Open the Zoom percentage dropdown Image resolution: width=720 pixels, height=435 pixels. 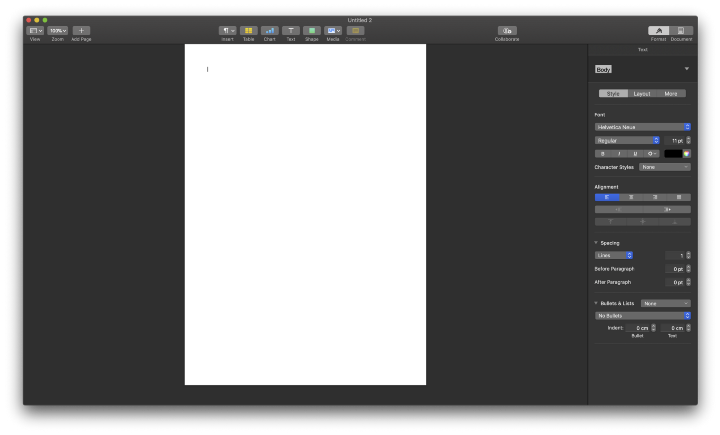(57, 31)
